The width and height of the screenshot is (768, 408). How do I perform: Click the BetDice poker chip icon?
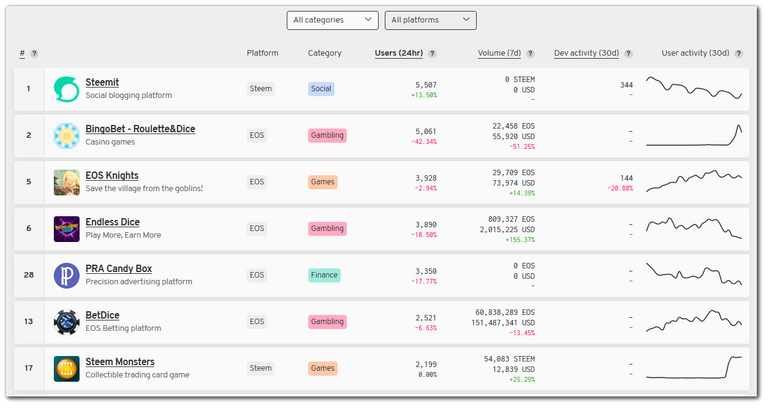(x=66, y=322)
